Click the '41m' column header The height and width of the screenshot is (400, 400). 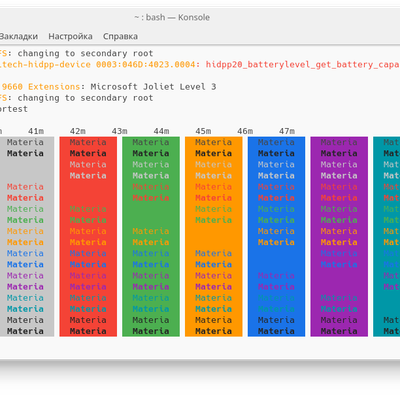pos(36,131)
